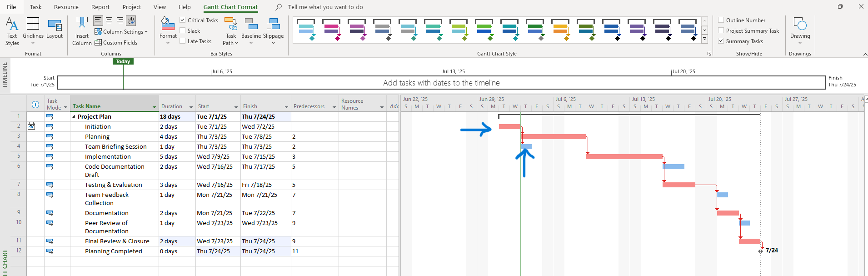Screen dimensions: 868x276
Task: Click the Add New Column header
Action: [393, 103]
